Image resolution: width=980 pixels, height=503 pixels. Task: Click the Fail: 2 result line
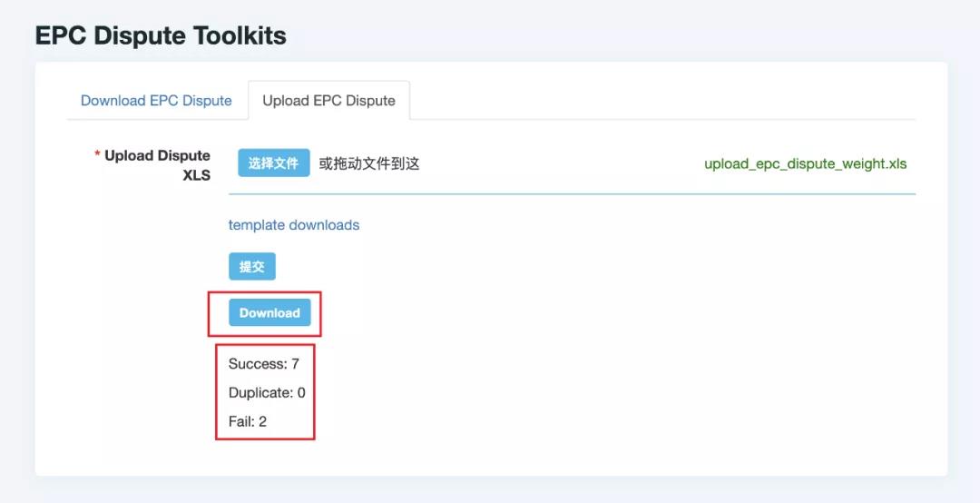[247, 421]
